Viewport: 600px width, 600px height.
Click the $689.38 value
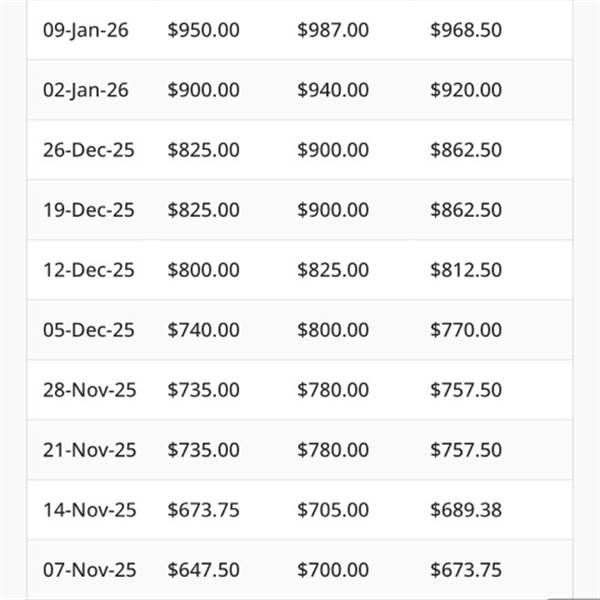tap(466, 510)
